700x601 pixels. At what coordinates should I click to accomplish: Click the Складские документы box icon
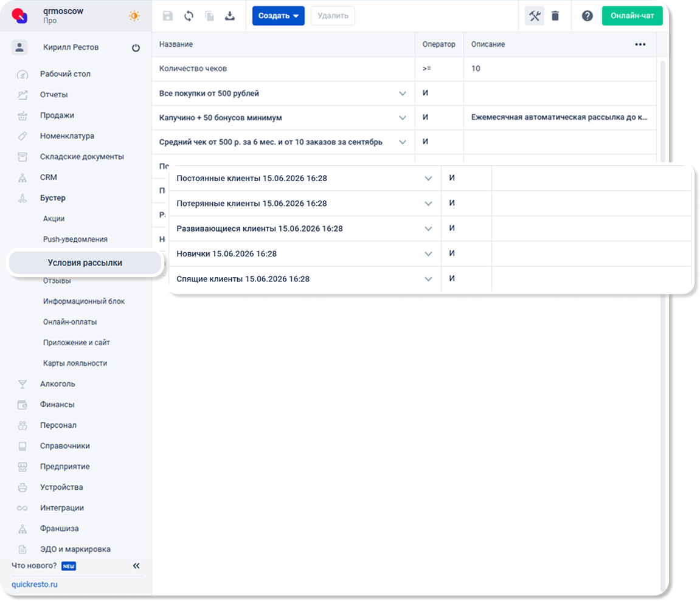coord(23,157)
